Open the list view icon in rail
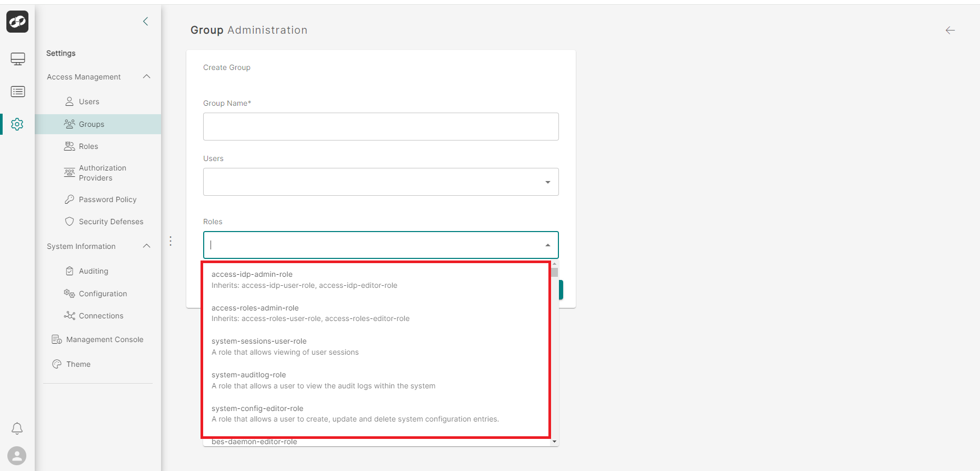This screenshot has height=471, width=980. pos(17,92)
